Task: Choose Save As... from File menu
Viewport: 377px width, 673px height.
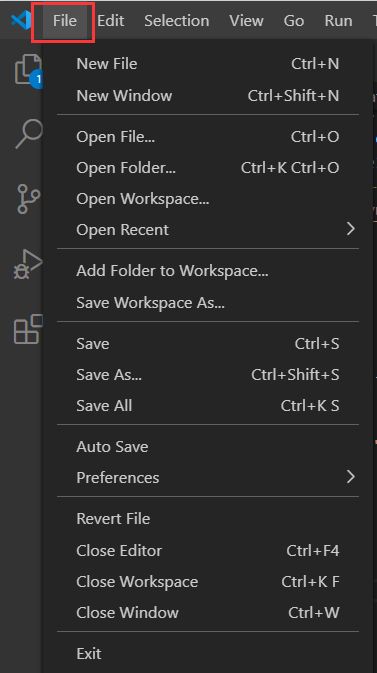Action: click(208, 375)
